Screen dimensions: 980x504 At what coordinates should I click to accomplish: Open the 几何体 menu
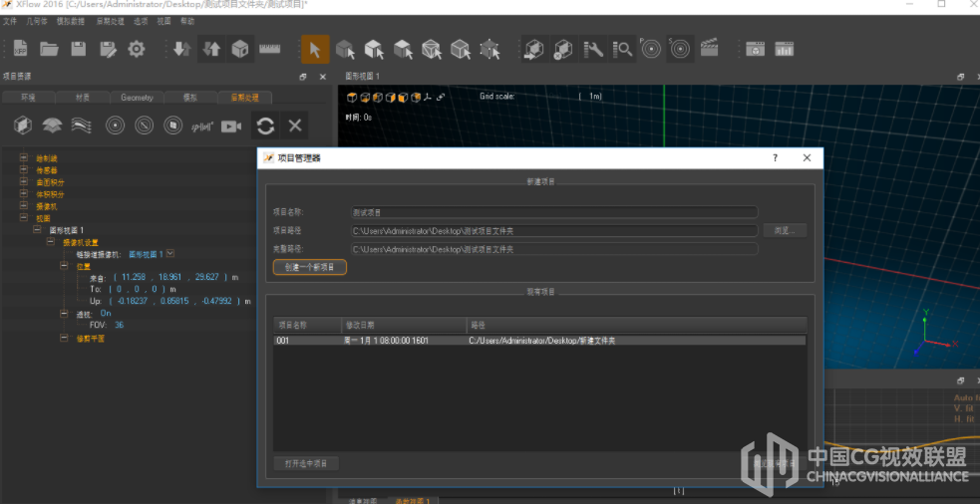(37, 21)
